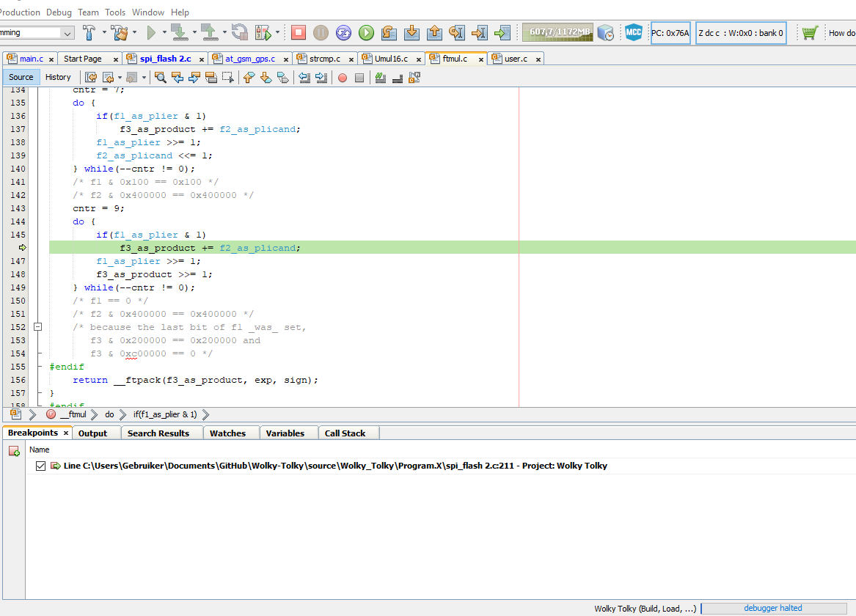Open the configuration combo box dropdown

(x=67, y=33)
